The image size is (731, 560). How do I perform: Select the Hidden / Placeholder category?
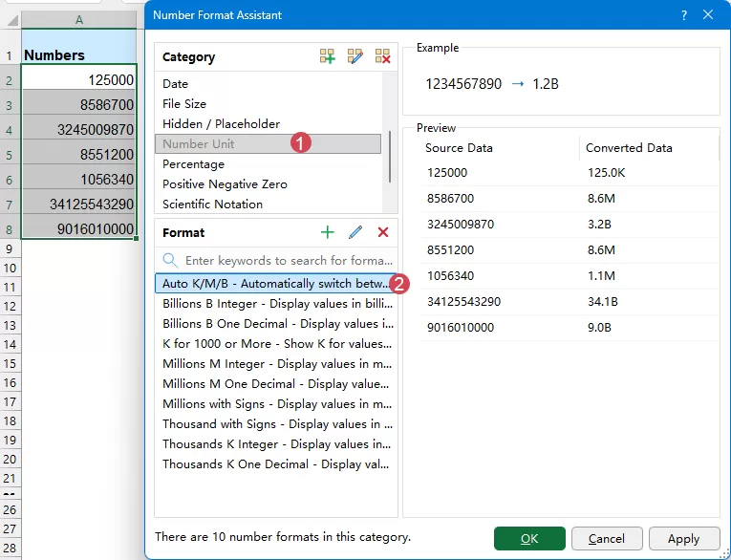click(269, 124)
